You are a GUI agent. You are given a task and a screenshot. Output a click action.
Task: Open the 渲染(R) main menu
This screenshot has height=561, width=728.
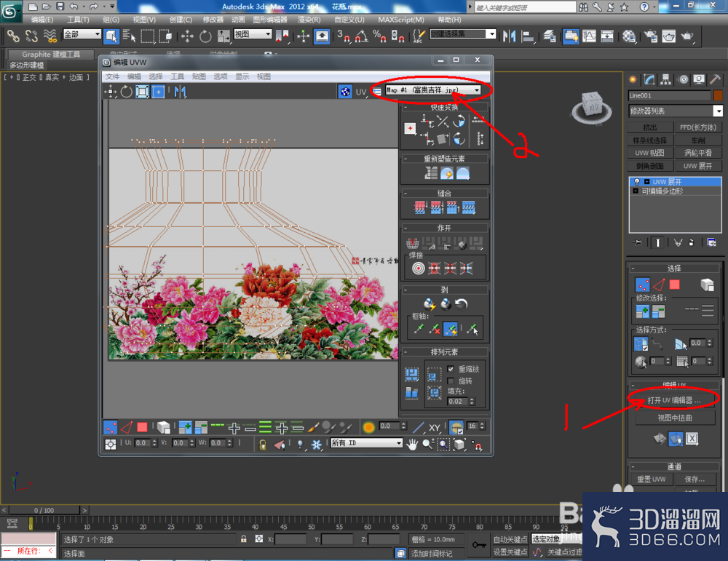point(309,20)
